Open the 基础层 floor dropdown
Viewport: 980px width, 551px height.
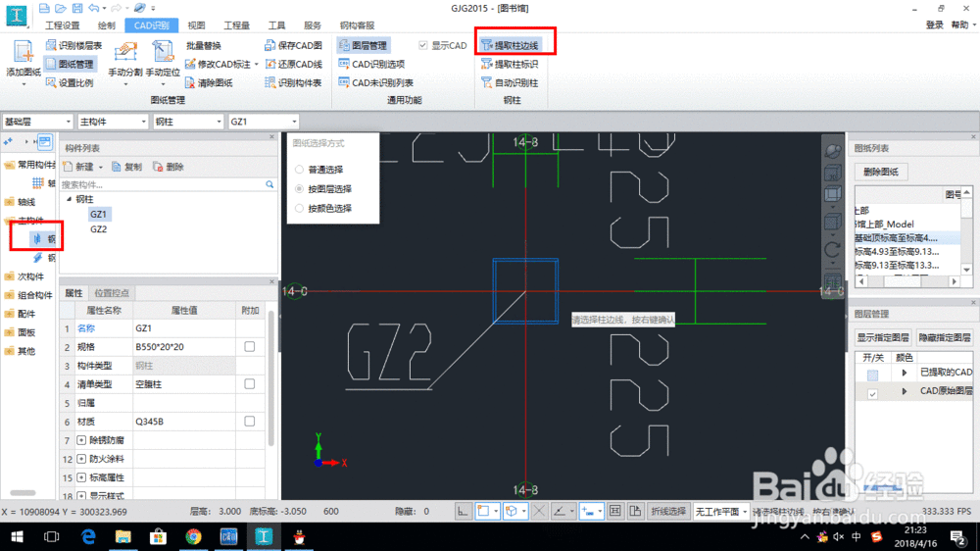[36, 122]
